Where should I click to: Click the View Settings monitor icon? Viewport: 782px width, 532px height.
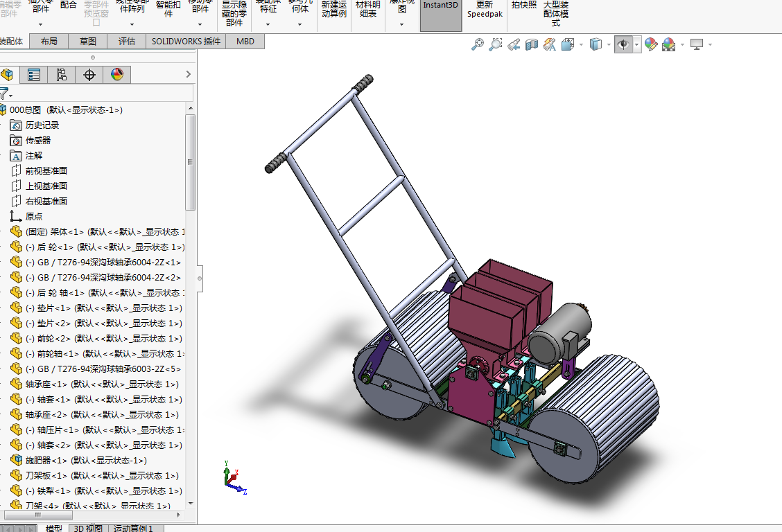[697, 44]
